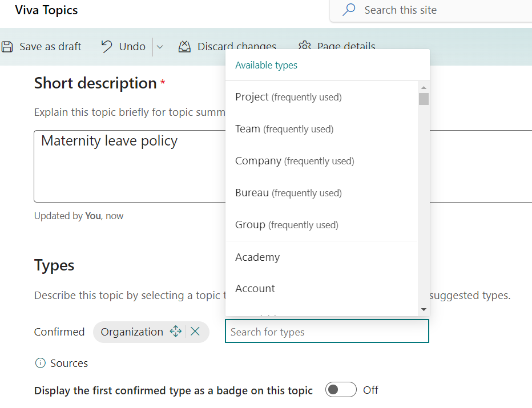Image resolution: width=532 pixels, height=408 pixels.
Task: Click the Save as draft label
Action: 50,46
